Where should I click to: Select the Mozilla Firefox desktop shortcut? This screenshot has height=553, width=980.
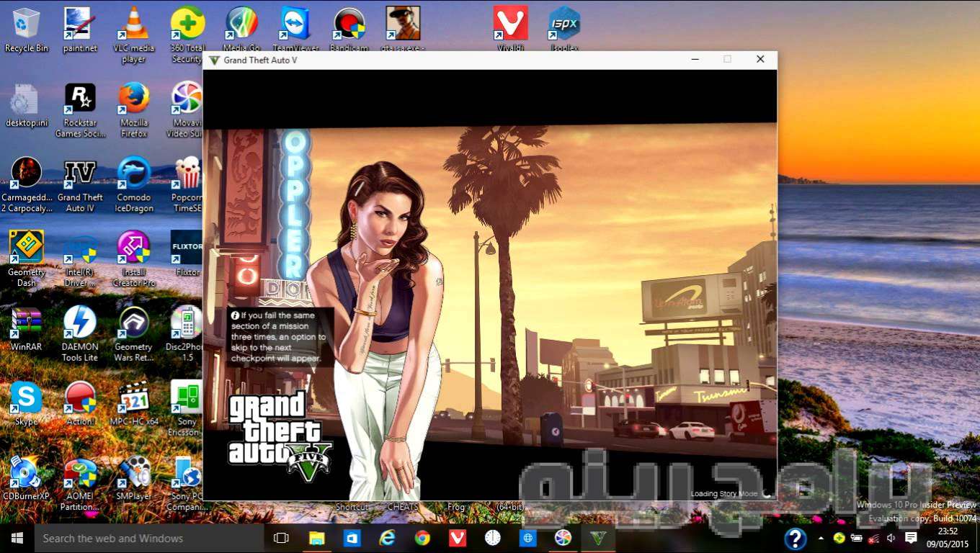133,109
